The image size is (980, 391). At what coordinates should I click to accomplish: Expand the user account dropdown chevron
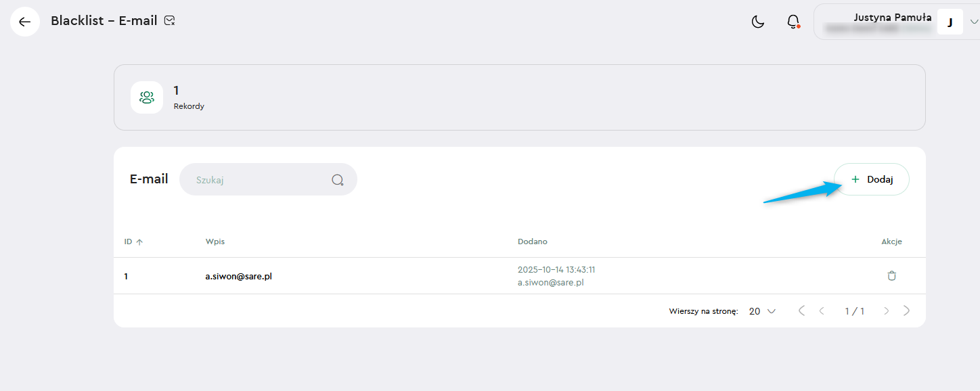point(974,22)
